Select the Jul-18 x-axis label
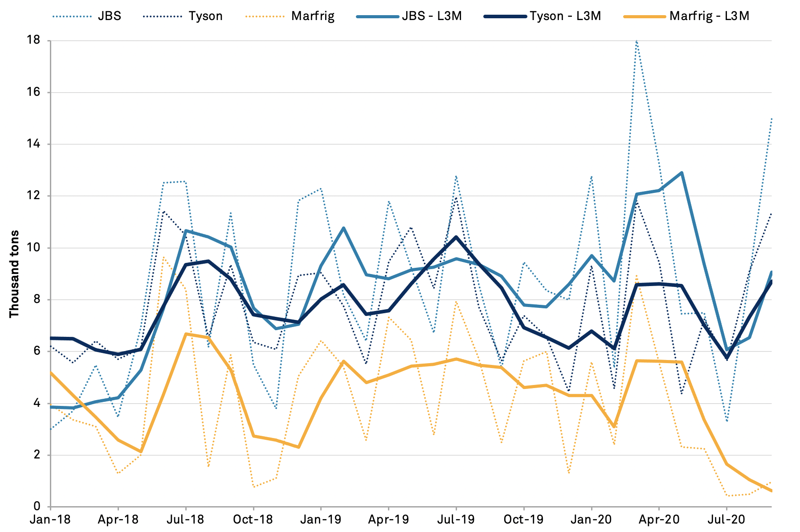Image resolution: width=800 pixels, height=532 pixels. click(186, 520)
